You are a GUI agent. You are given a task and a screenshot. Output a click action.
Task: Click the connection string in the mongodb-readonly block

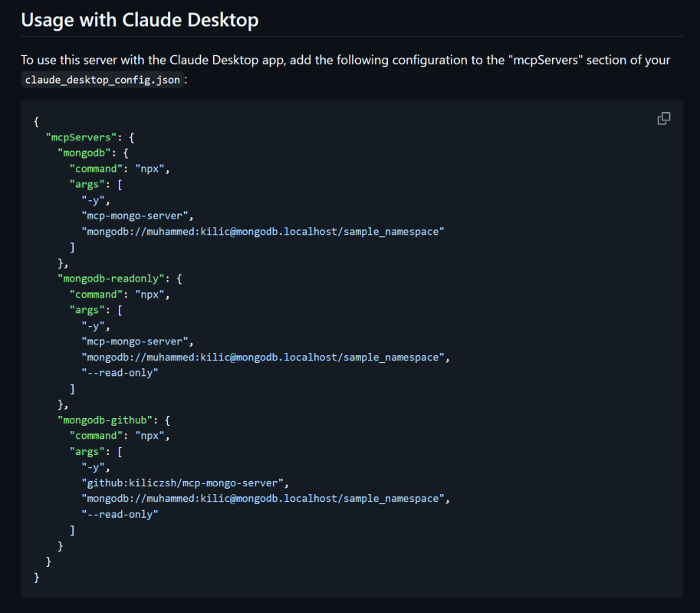263,358
